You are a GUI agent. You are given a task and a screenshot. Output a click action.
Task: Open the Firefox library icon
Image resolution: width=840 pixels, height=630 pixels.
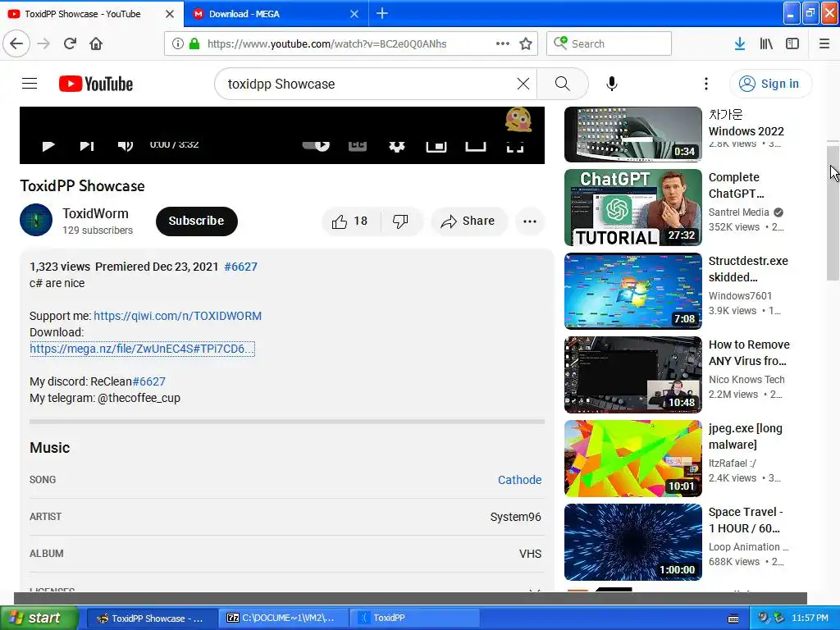tap(766, 43)
